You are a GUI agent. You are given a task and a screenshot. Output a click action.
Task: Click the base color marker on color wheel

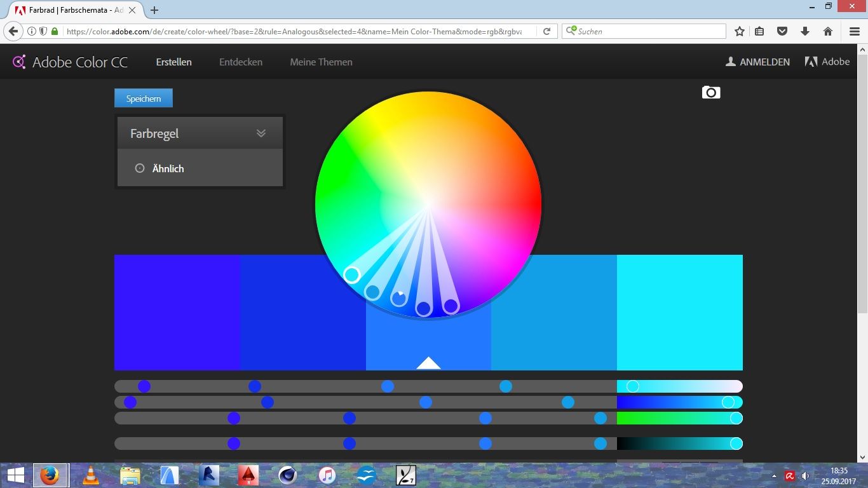point(398,297)
